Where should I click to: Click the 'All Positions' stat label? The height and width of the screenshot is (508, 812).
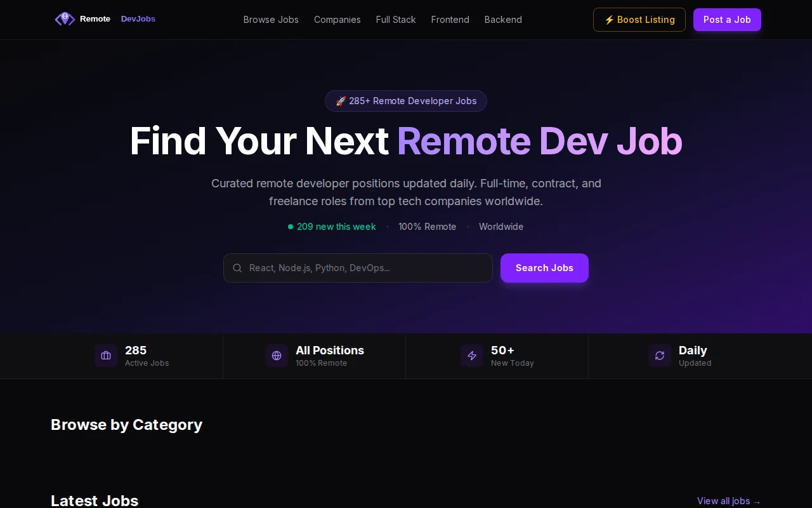coord(330,351)
